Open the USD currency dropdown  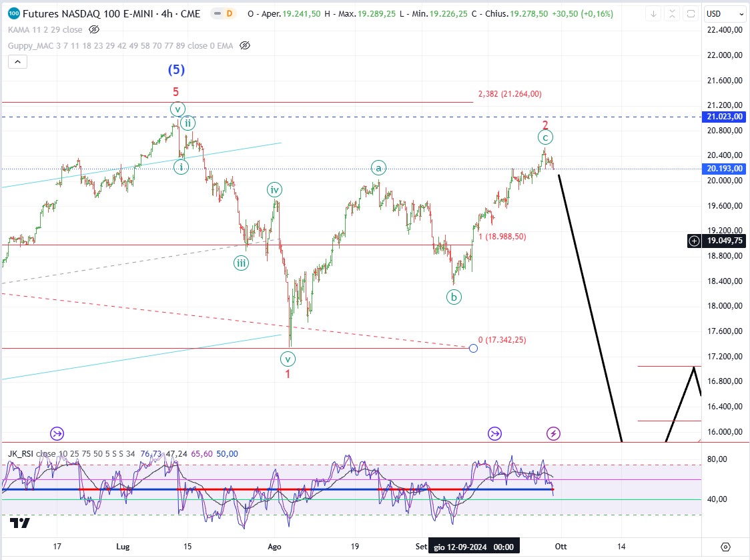[x=725, y=14]
